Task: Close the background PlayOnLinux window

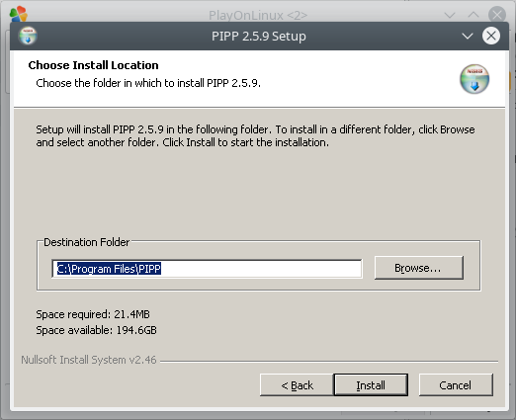Action: [x=497, y=15]
